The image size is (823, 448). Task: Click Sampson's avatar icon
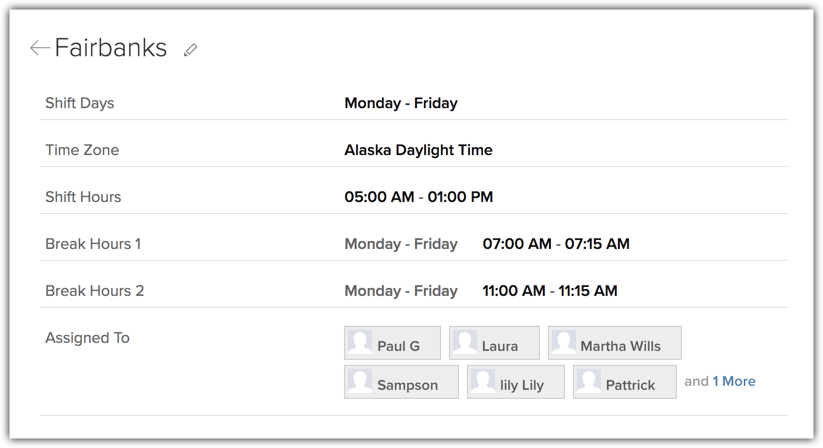(360, 382)
